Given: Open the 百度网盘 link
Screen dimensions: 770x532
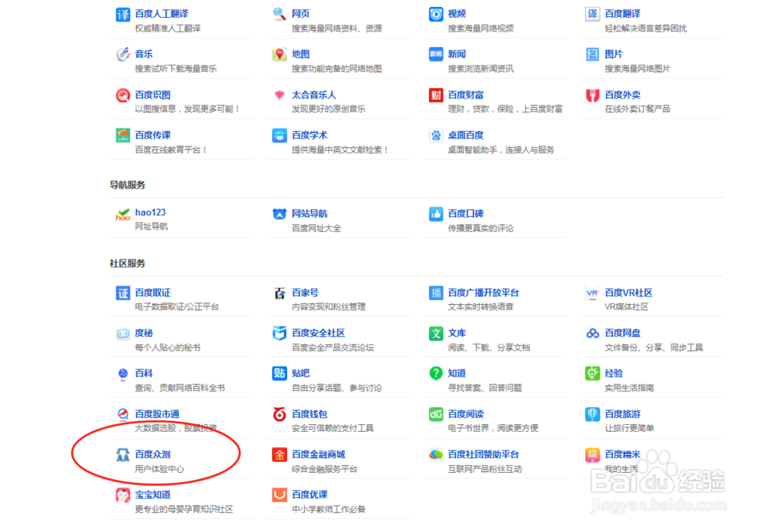Looking at the screenshot, I should click(623, 333).
